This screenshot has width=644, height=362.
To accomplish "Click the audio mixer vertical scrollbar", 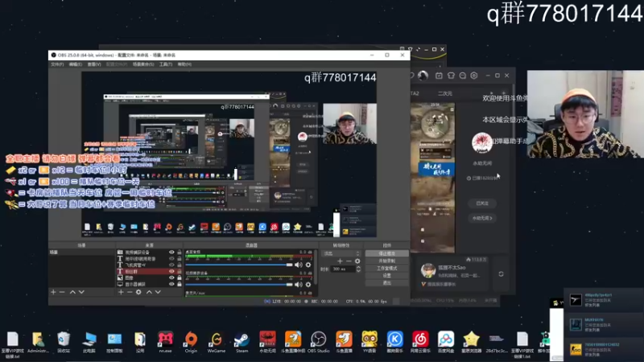I will [x=316, y=267].
